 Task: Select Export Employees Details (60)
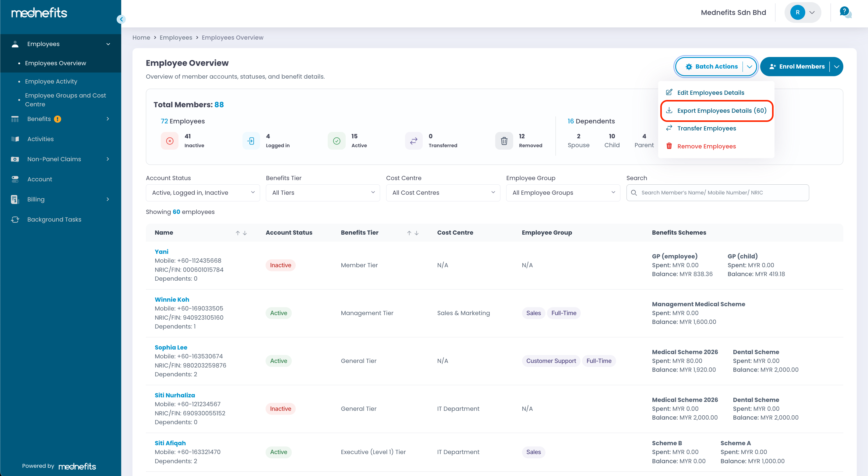[x=722, y=111]
